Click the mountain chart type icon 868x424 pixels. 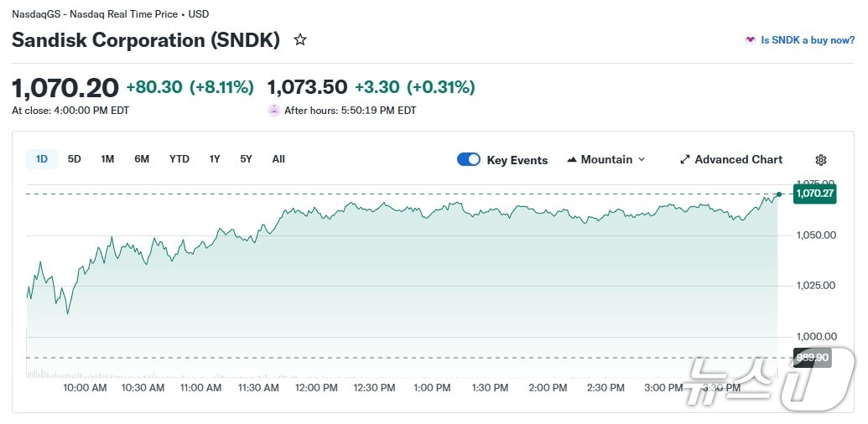pos(573,159)
